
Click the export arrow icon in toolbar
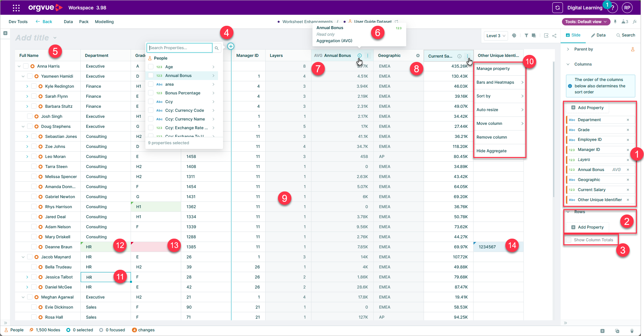pyautogui.click(x=546, y=35)
